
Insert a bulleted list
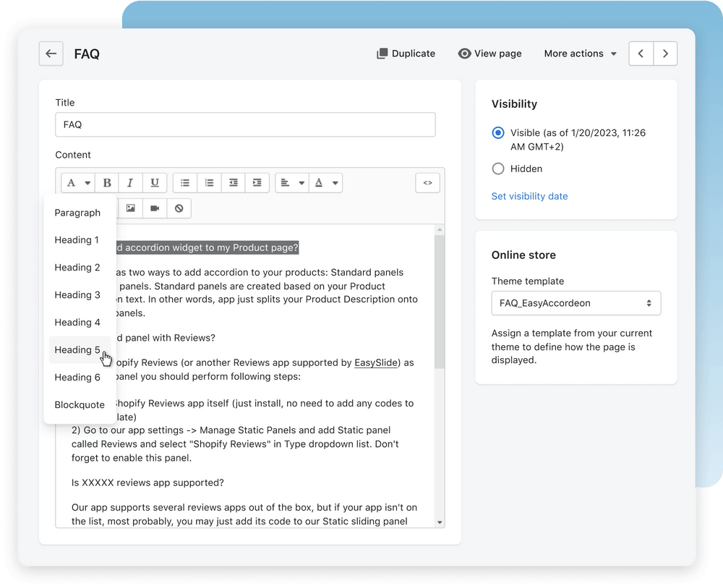[184, 182]
